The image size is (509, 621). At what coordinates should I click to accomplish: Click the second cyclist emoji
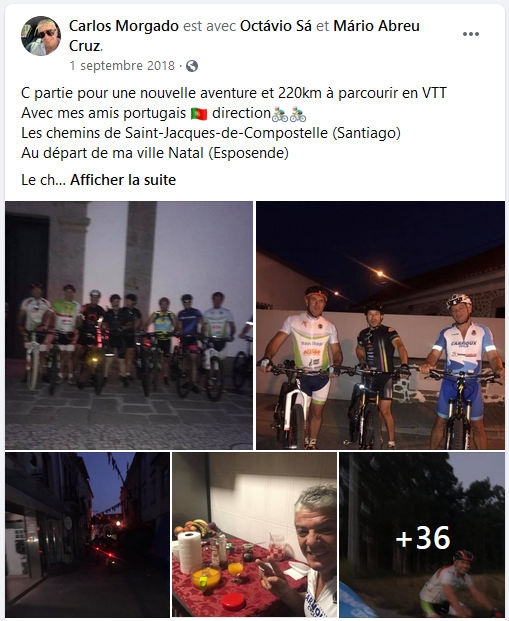(298, 114)
